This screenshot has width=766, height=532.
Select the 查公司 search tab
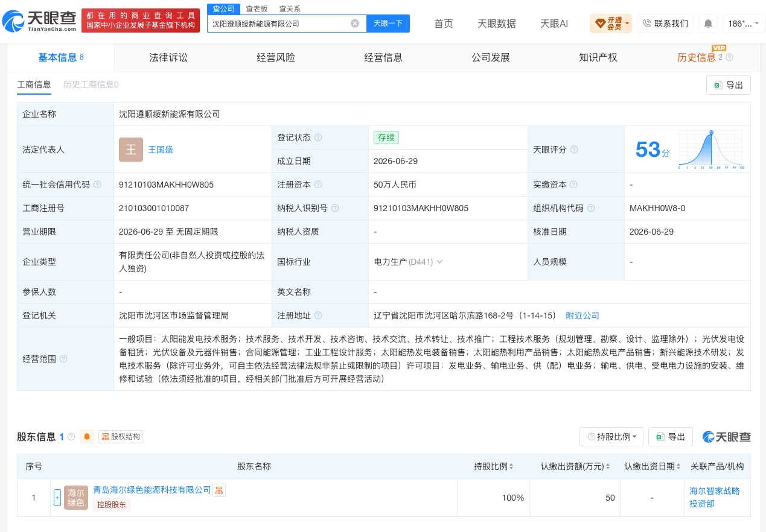223,8
